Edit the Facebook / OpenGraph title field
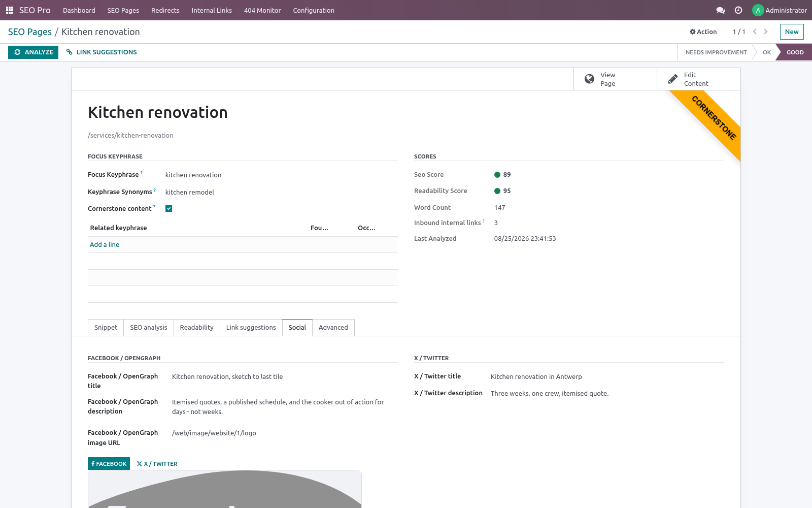The width and height of the screenshot is (812, 508). [x=284, y=377]
